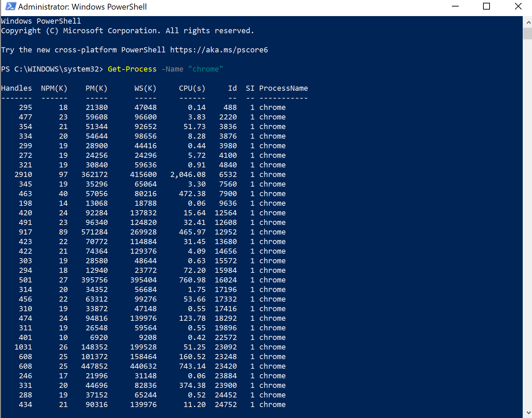Click the vertical scrollbar thumb

coord(528,34)
